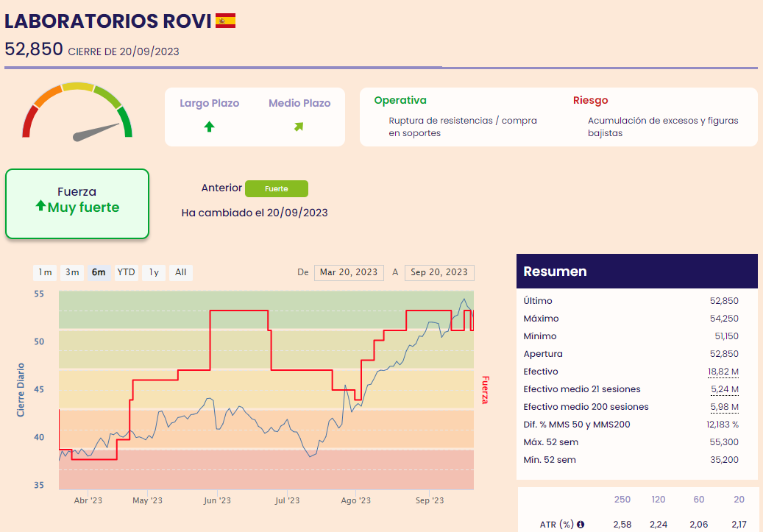Click the 250 column header in ATR table
The image size is (763, 532).
622,500
